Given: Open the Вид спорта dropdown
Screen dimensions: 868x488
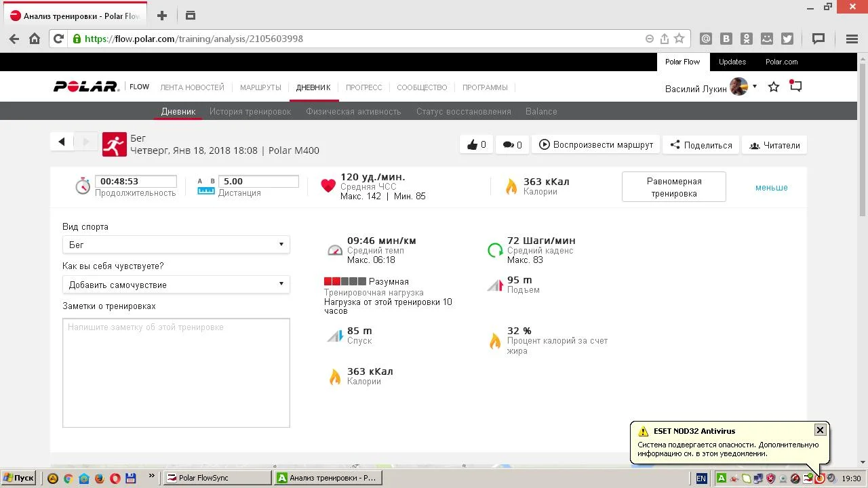Looking at the screenshot, I should tap(176, 245).
